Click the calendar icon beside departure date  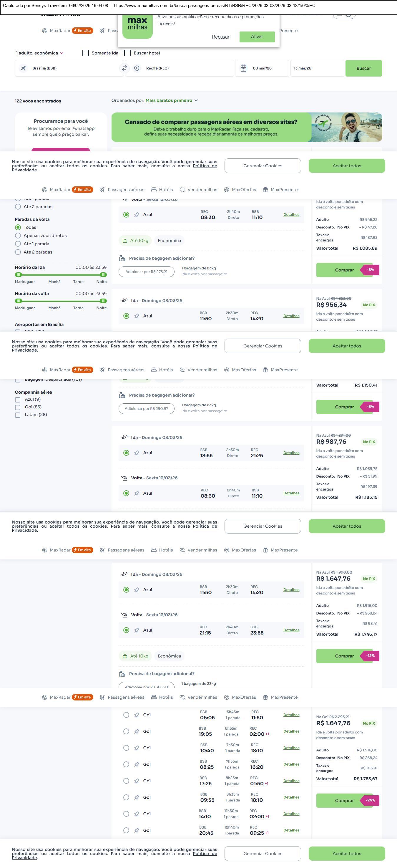tap(243, 68)
